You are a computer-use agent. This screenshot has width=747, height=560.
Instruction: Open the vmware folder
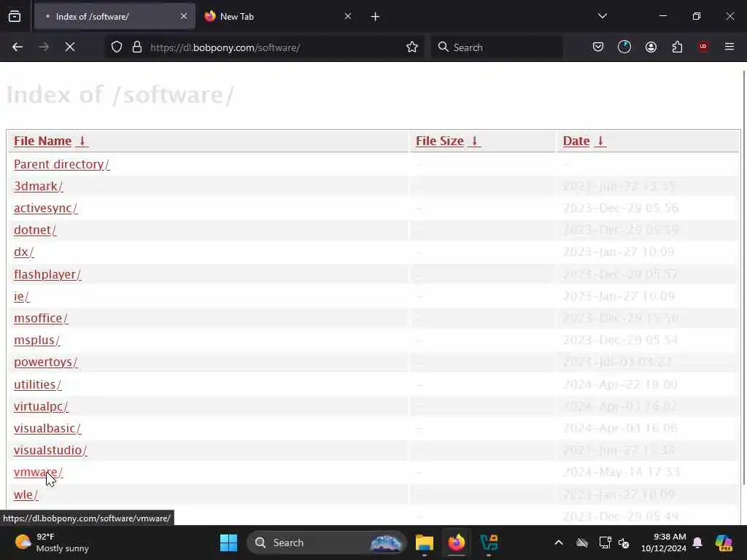[38, 472]
